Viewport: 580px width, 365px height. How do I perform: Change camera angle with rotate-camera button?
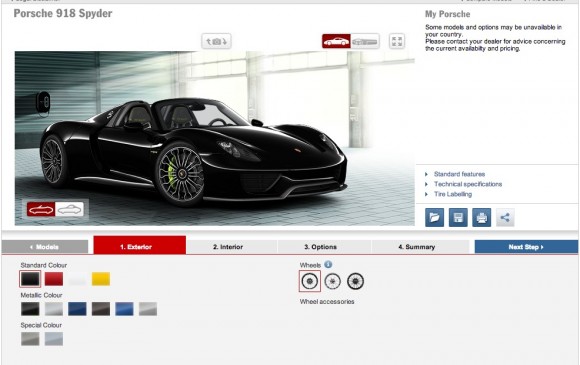click(x=216, y=41)
